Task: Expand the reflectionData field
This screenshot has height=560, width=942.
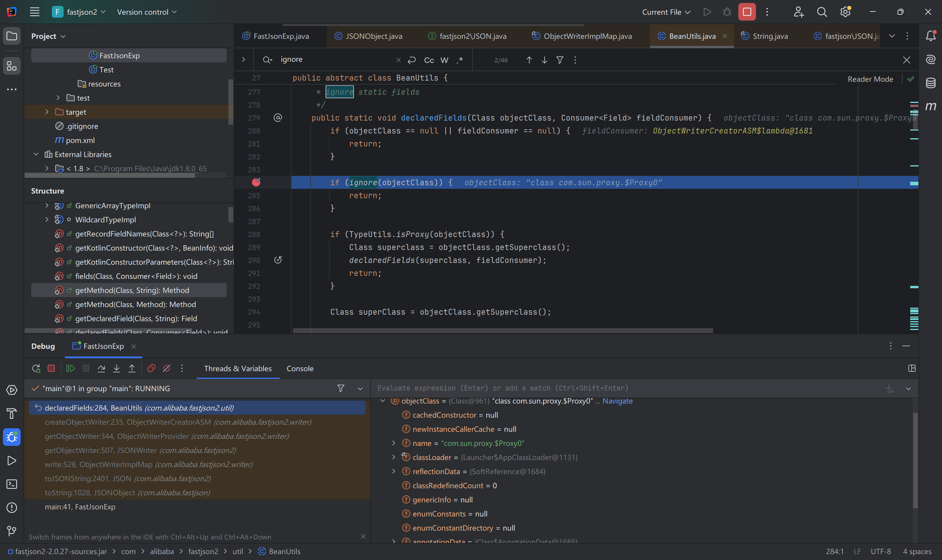Action: tap(394, 471)
